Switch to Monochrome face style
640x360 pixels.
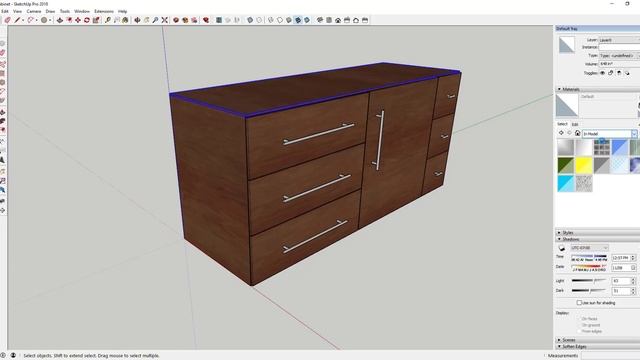click(x=307, y=20)
